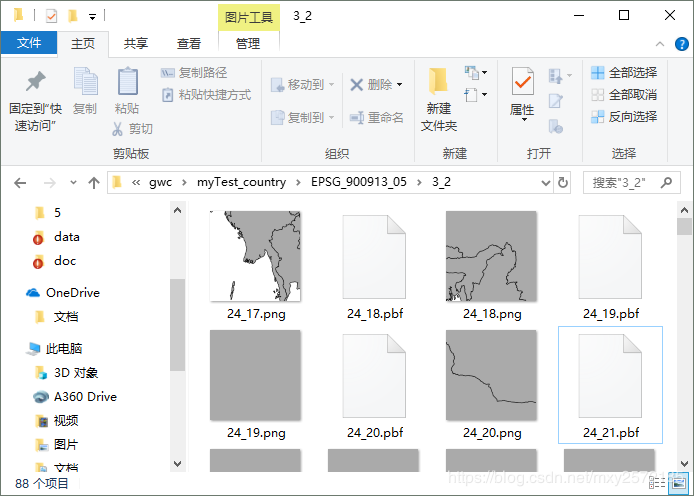694x496 pixels.
Task: Click Select none (全部取消)
Action: coord(624,95)
